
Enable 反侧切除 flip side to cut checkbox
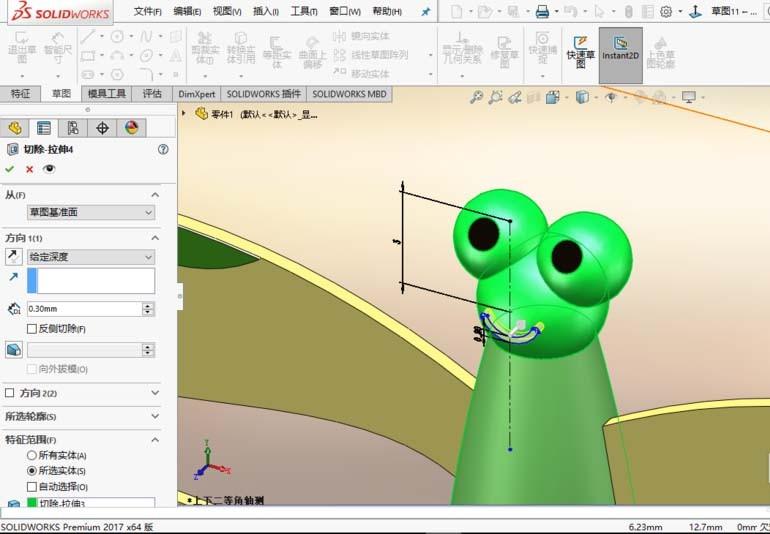[x=32, y=329]
